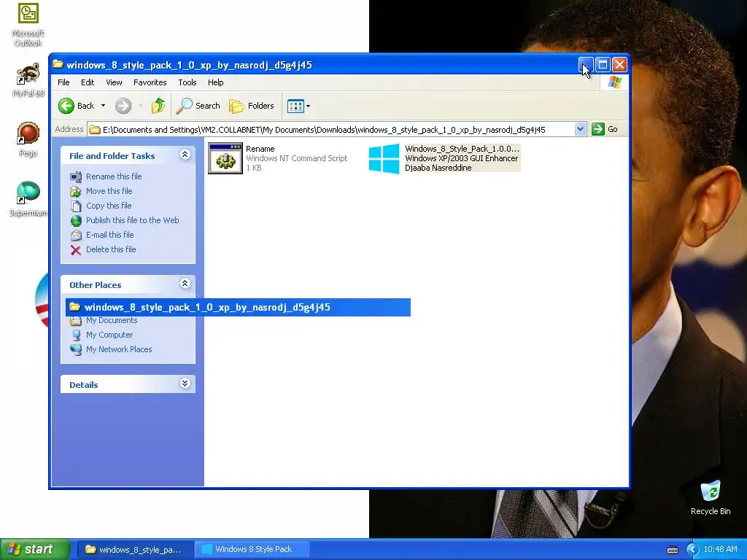Viewport: 747px width, 560px height.
Task: Open My Computer in Other Places
Action: tap(109, 335)
